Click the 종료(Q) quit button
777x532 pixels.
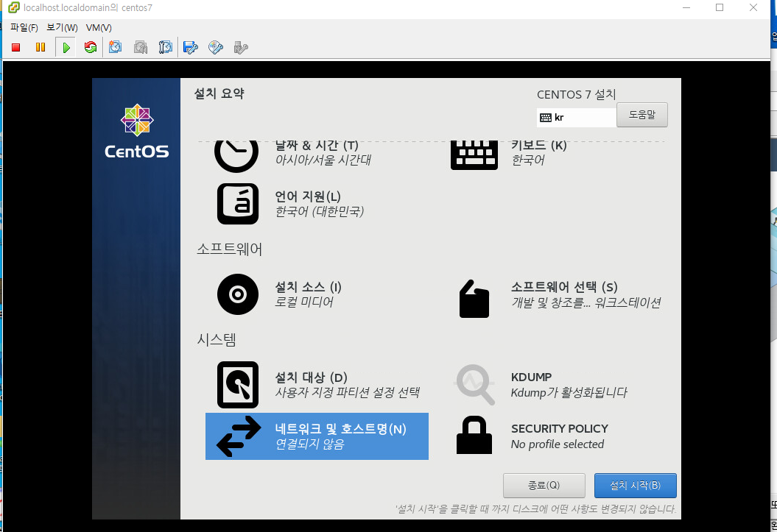[544, 486]
